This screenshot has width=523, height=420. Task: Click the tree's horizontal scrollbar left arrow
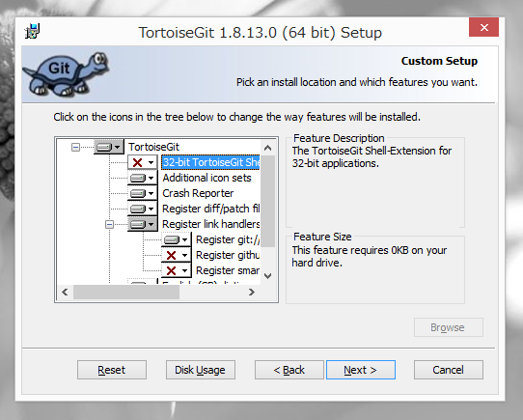pos(65,293)
